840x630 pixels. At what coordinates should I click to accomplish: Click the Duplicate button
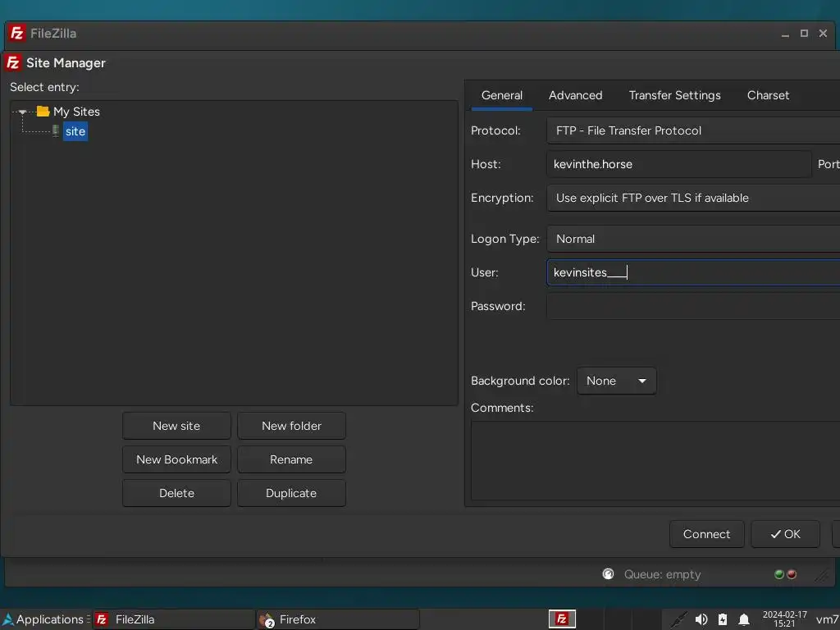[x=291, y=493]
